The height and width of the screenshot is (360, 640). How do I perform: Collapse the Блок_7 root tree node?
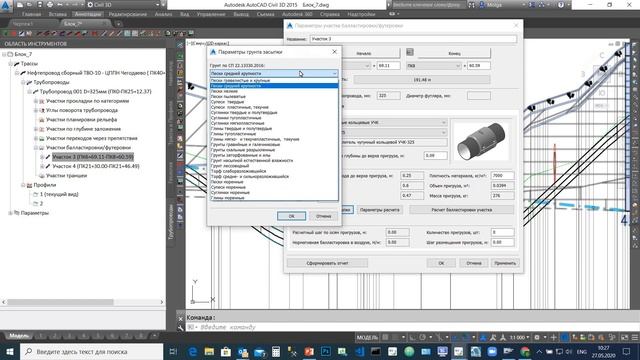coord(4,54)
